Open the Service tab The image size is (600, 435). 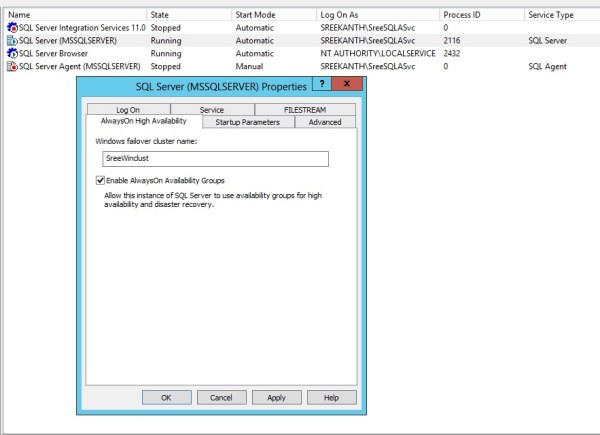pos(211,109)
